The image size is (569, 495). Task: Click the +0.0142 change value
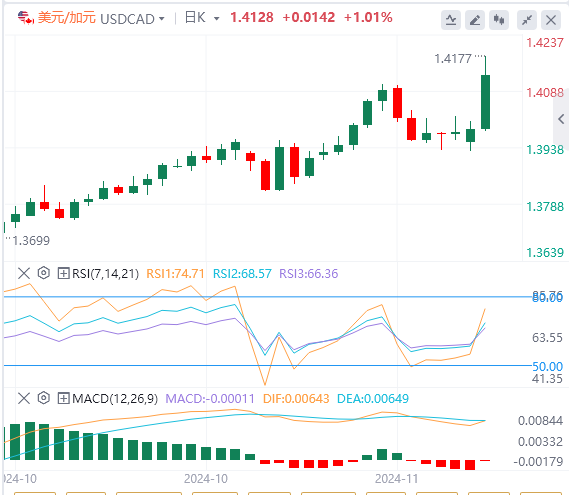tap(308, 17)
